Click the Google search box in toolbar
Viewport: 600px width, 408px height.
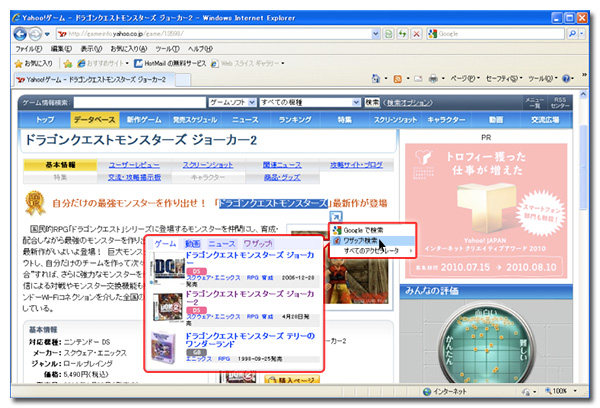[496, 34]
